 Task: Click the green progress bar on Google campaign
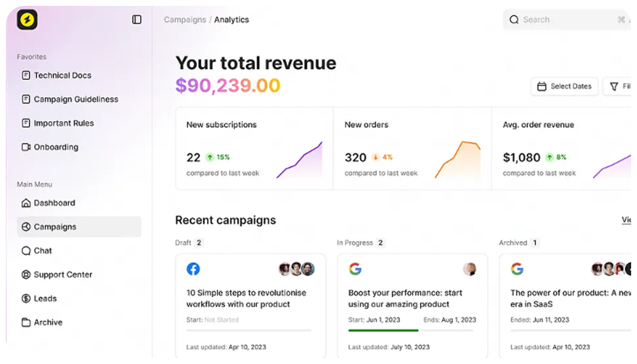click(x=383, y=330)
